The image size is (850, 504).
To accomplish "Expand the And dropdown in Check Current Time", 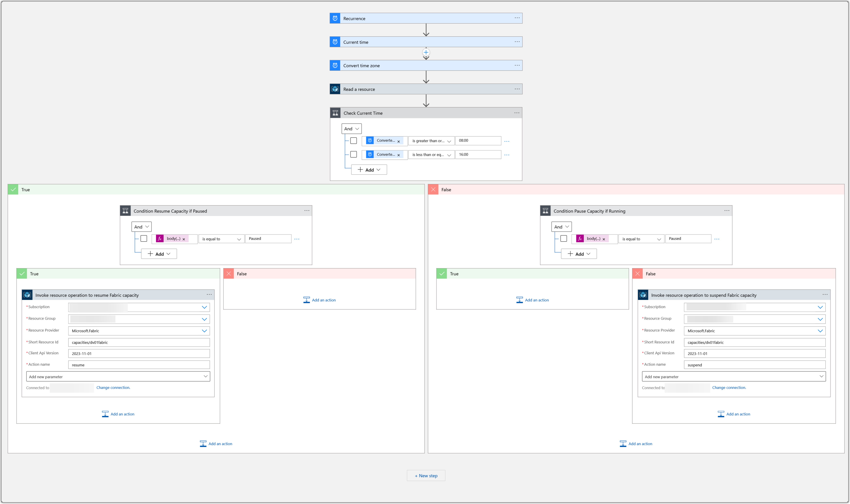I will 351,129.
